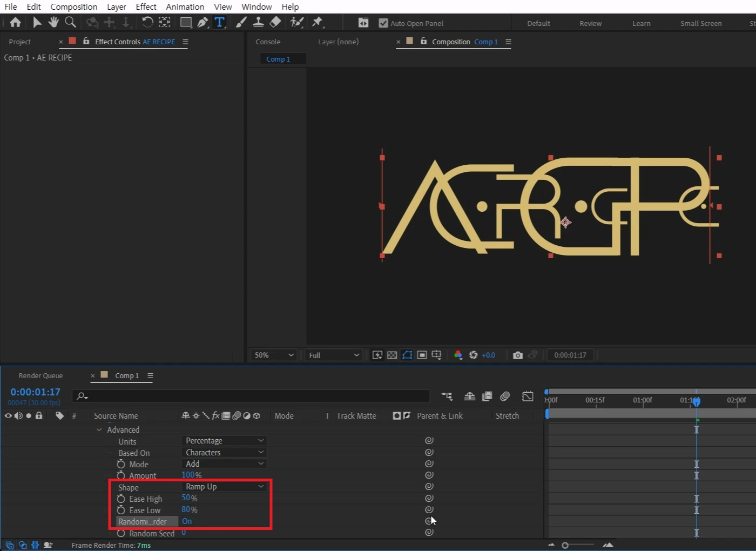Select the Clone Stamp tool
Screen dimensions: 756x551
coord(258,22)
